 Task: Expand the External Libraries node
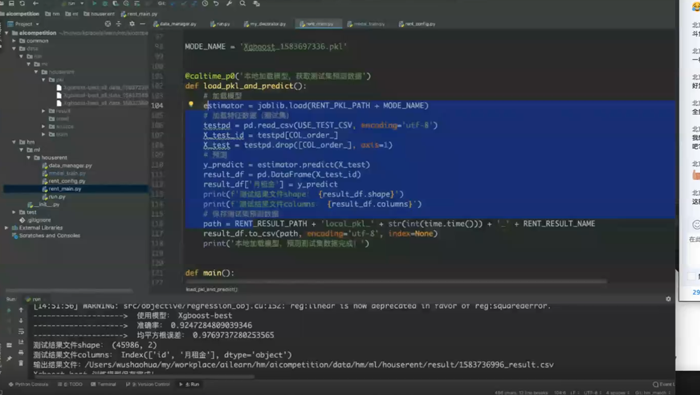(6, 228)
